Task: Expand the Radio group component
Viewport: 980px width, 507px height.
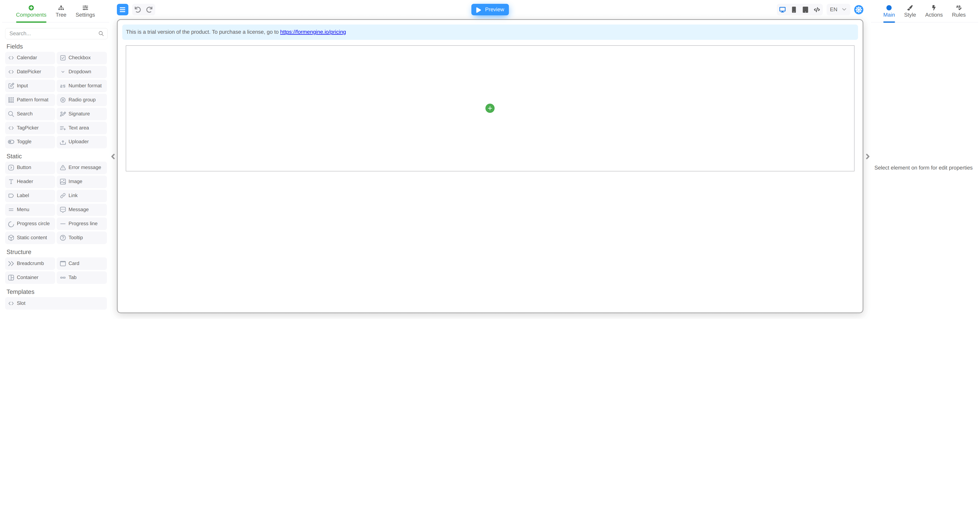Action: pos(81,100)
